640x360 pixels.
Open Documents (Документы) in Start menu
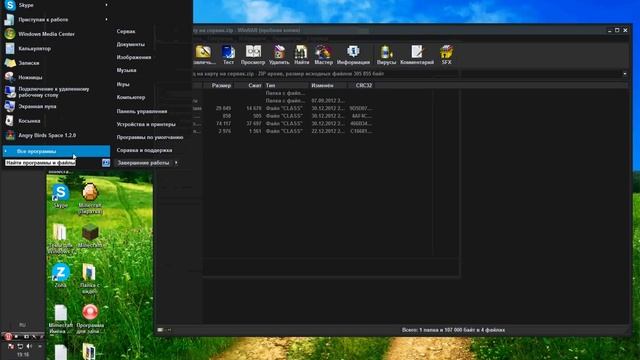click(131, 44)
